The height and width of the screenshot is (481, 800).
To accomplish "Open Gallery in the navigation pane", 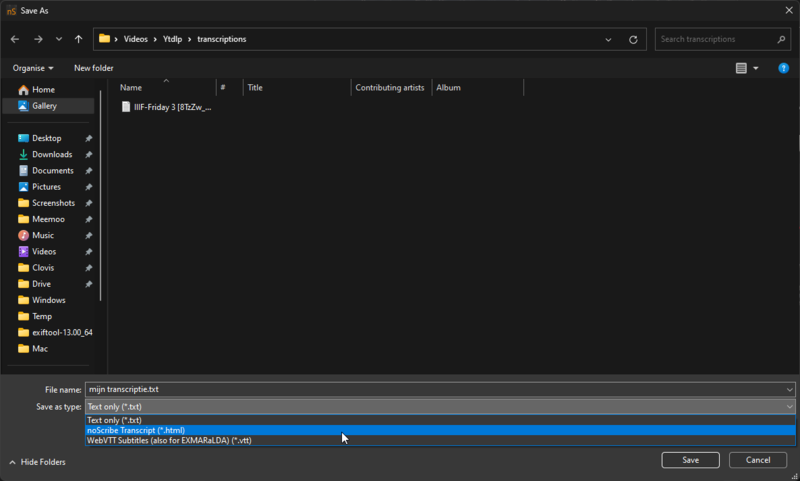I will pyautogui.click(x=44, y=106).
